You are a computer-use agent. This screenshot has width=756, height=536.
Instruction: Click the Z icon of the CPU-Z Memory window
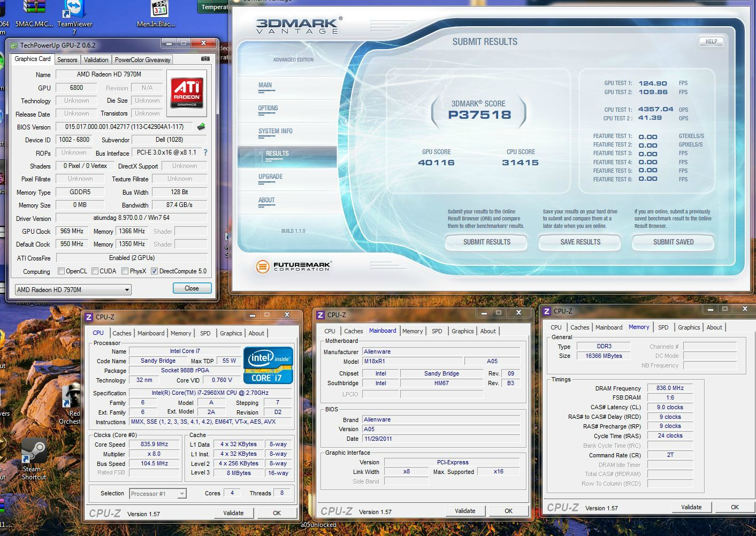click(x=547, y=311)
